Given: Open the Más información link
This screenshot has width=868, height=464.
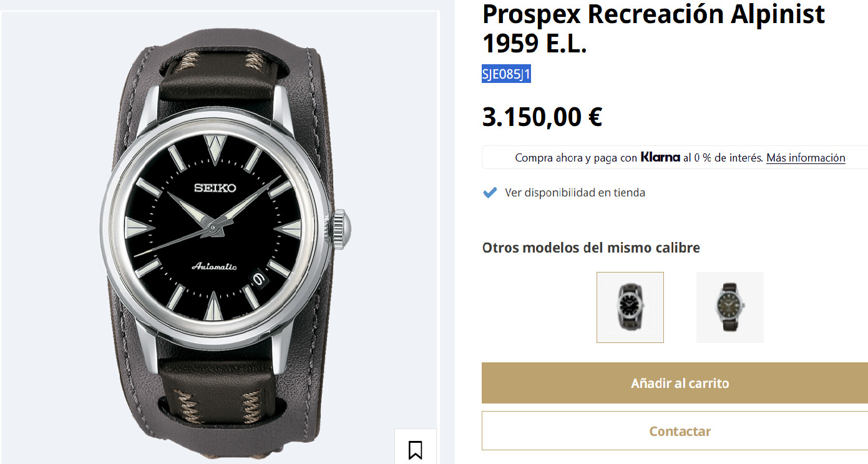Looking at the screenshot, I should [805, 158].
